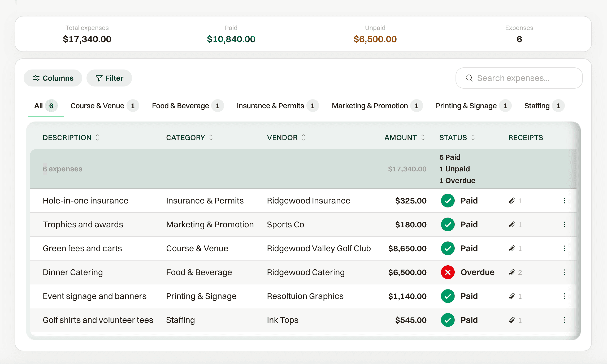Click the receipt paperclip for Green fees and carts
Image resolution: width=607 pixels, height=364 pixels.
pyautogui.click(x=512, y=249)
